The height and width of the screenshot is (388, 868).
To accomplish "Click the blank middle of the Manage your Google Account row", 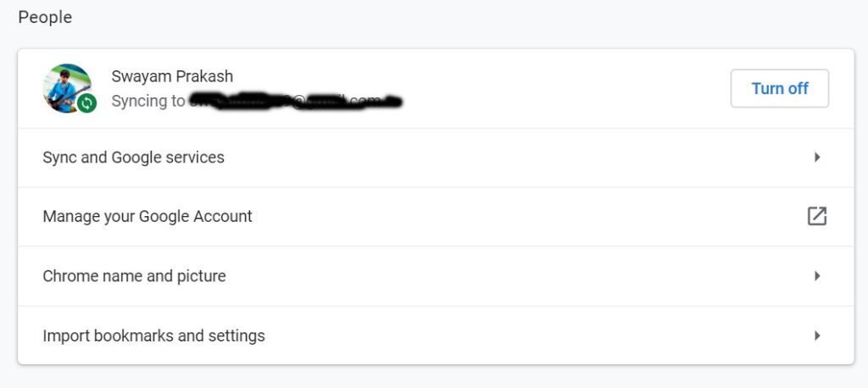I will click(x=509, y=217).
